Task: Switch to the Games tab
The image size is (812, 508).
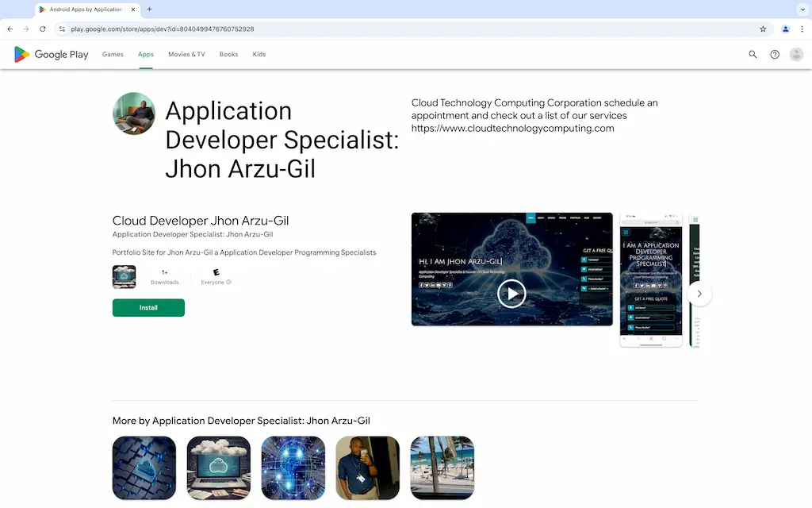Action: coord(113,55)
